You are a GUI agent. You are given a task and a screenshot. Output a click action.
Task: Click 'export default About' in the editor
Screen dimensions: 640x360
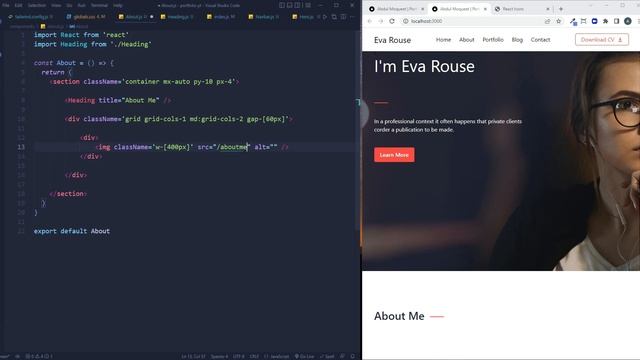pyautogui.click(x=72, y=231)
